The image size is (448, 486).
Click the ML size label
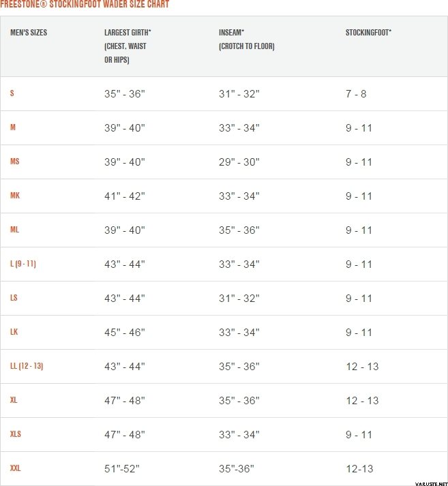(x=14, y=230)
